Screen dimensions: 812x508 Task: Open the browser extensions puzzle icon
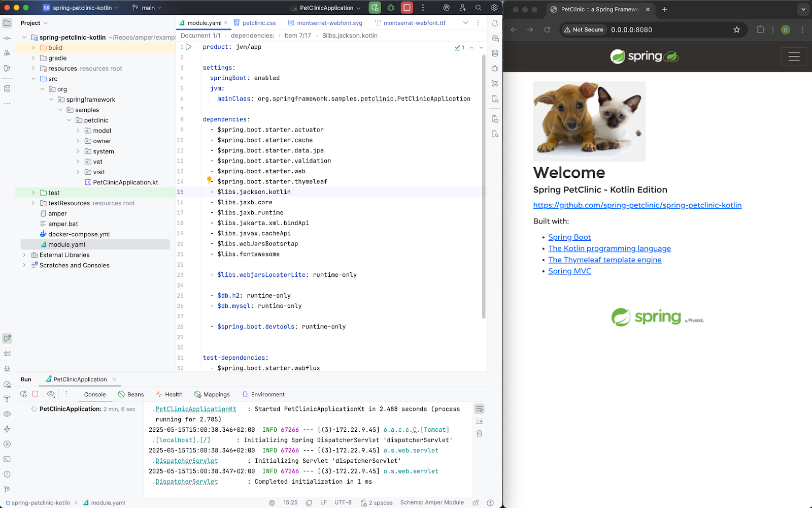pyautogui.click(x=760, y=29)
